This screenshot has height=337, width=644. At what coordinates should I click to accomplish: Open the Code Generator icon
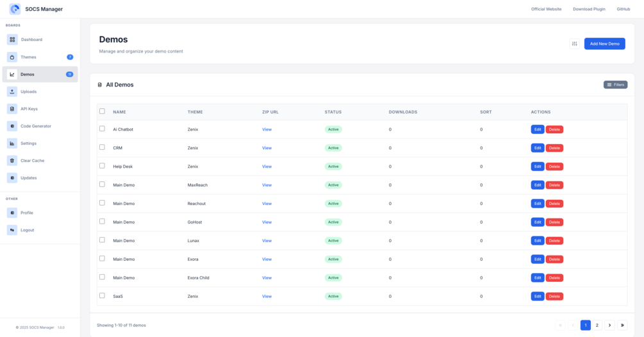click(12, 126)
